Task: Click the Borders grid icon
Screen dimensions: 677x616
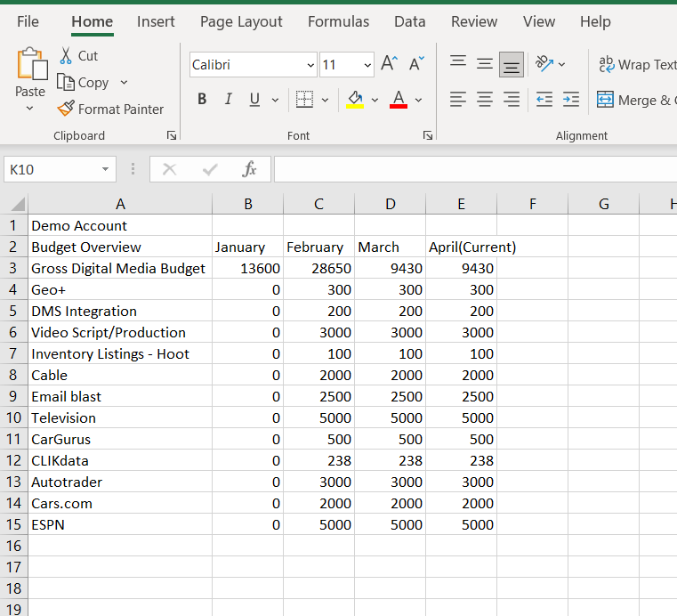Action: [x=304, y=100]
